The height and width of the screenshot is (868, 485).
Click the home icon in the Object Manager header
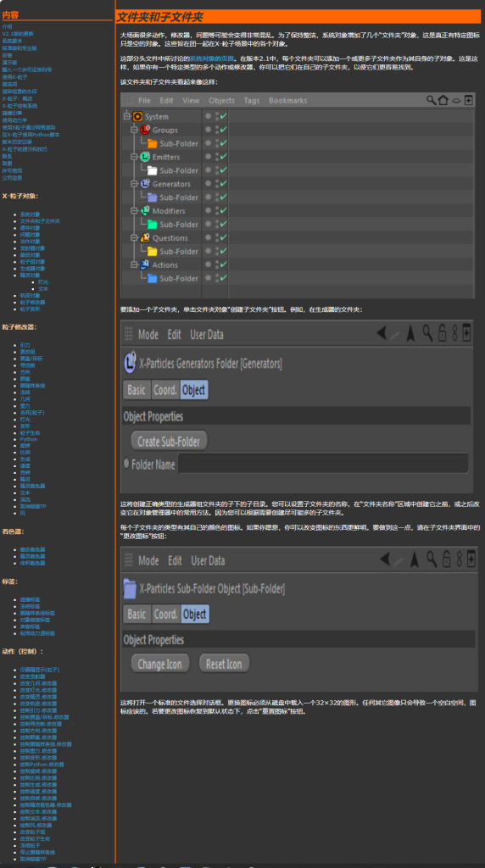tap(443, 100)
